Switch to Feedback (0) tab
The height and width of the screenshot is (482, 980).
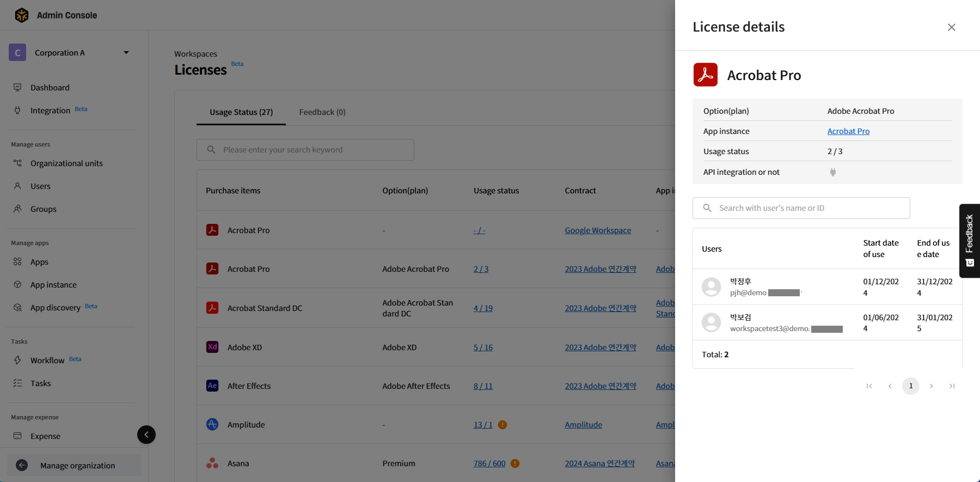coord(322,112)
